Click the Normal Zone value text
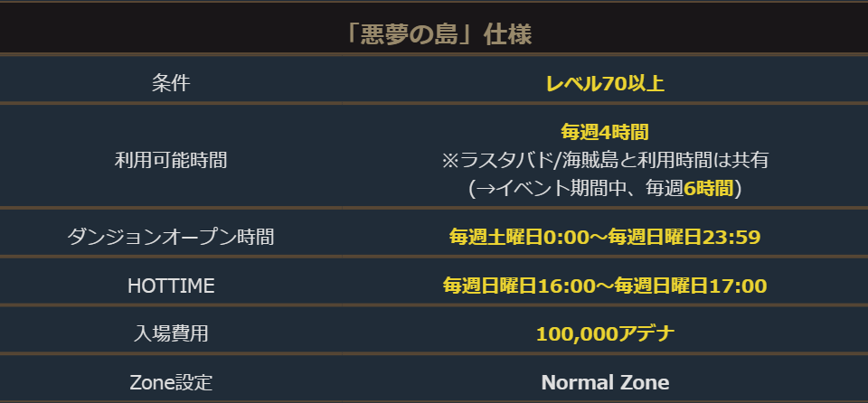 tap(605, 382)
